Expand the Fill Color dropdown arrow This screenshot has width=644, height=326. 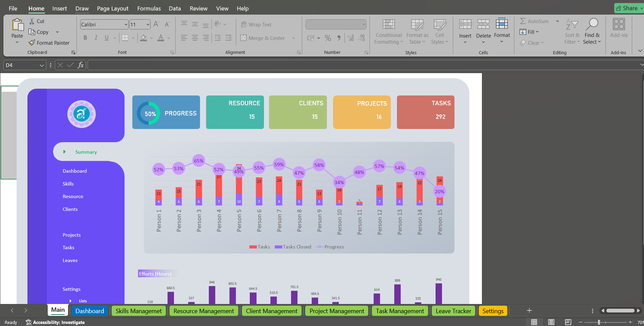[x=152, y=38]
